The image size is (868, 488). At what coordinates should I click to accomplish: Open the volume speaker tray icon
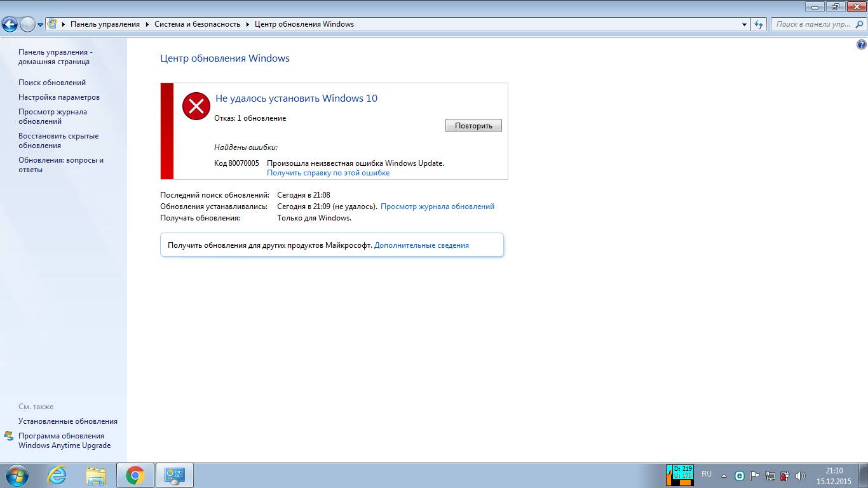(x=801, y=475)
